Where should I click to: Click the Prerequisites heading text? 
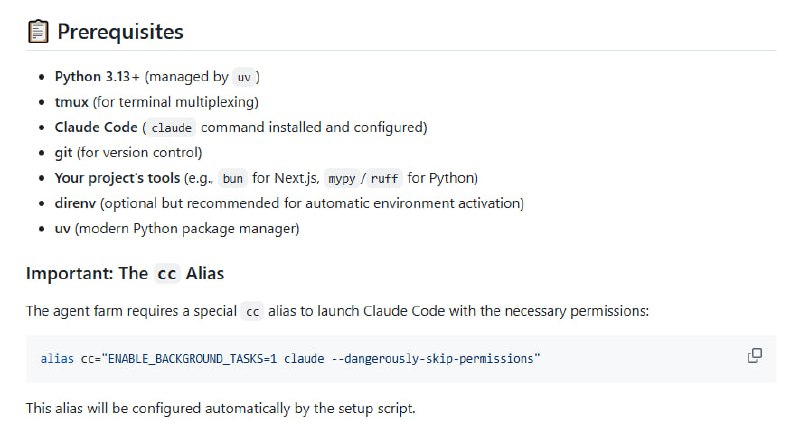point(120,31)
